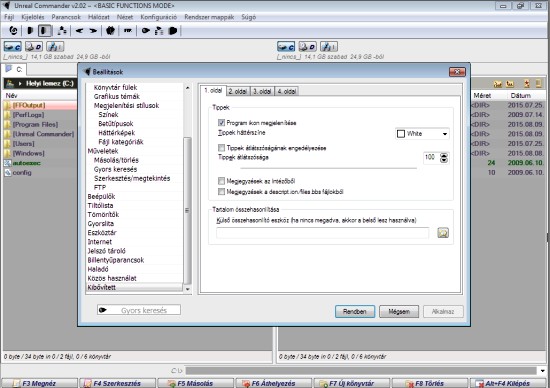Select 'Billentyűparancsok' in the settings tree
550x388 pixels.
(116, 260)
